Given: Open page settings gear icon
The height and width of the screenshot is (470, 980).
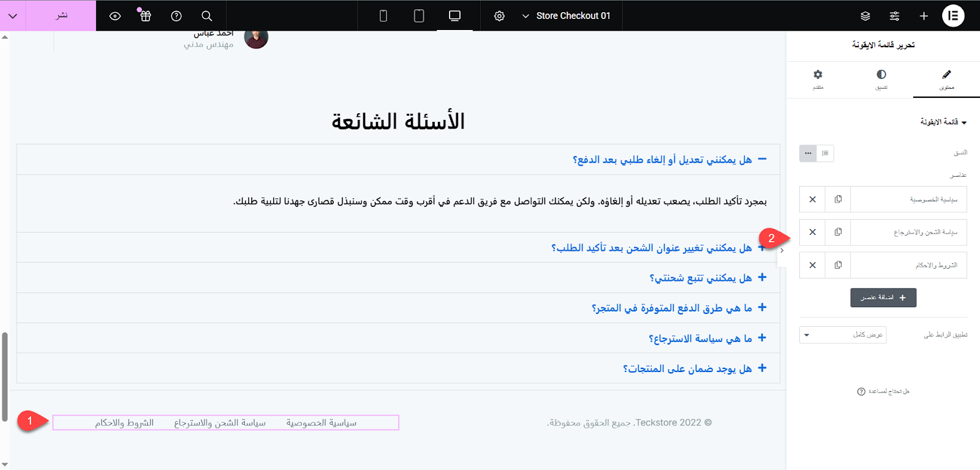Looking at the screenshot, I should pos(499,16).
